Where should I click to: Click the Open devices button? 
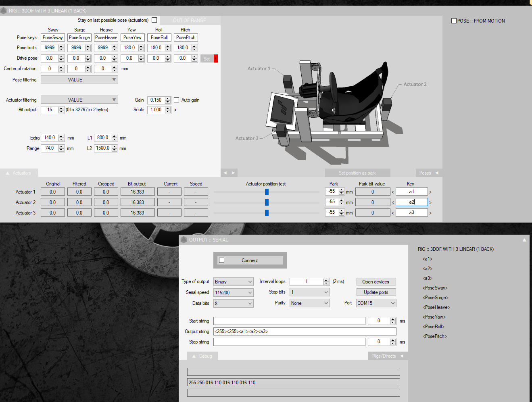pyautogui.click(x=376, y=282)
